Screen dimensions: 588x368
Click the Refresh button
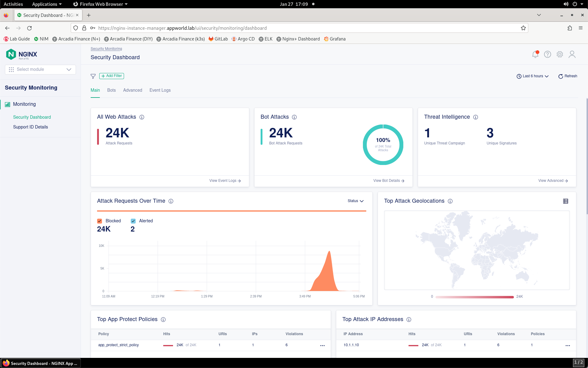[x=567, y=76]
